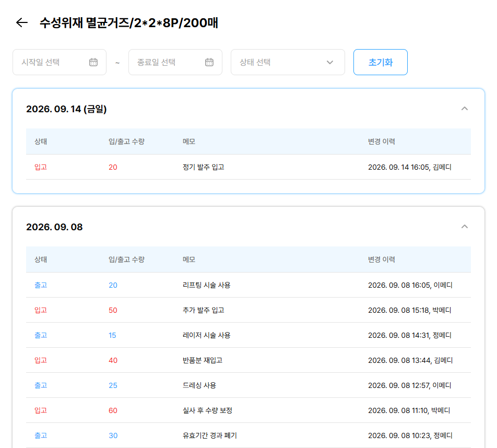Click 입/출고 수량 header in 2026. 09. 14 table
Viewport: 497px width, 448px height.
tap(126, 142)
